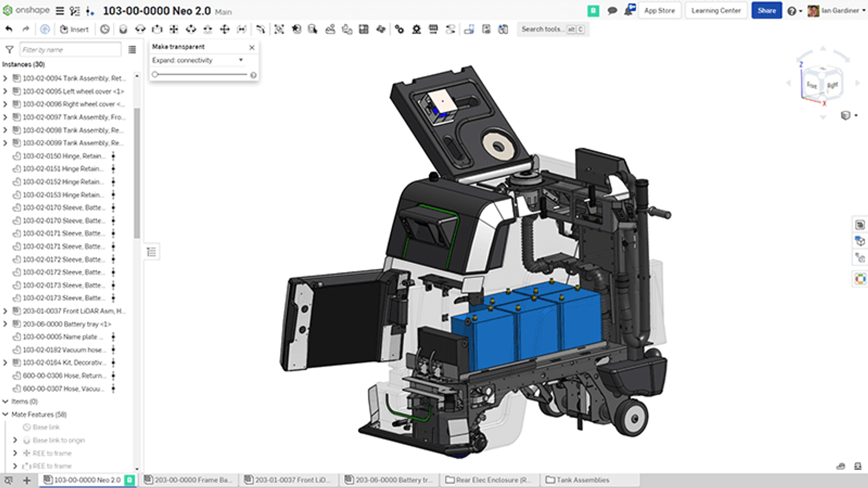
Task: Toggle the filter funnel above the Instances list
Action: (x=10, y=49)
